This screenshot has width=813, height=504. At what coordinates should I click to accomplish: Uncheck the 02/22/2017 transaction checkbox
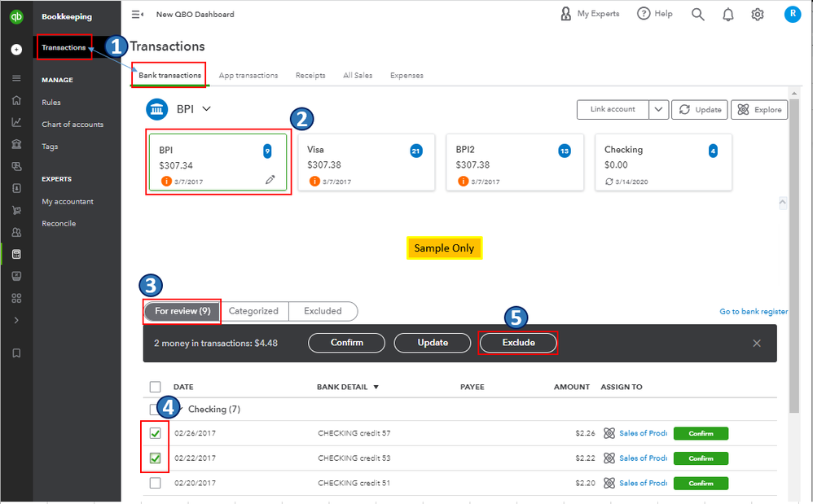(x=155, y=458)
